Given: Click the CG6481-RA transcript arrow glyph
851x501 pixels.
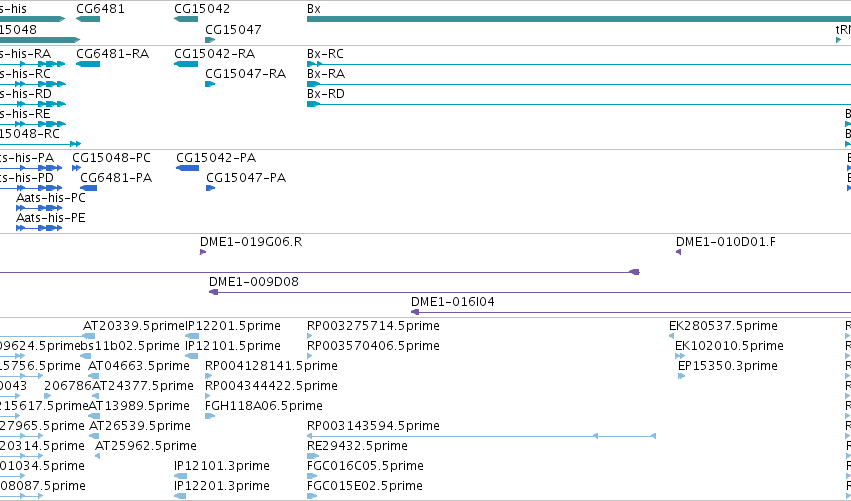Looking at the screenshot, I should 88,64.
